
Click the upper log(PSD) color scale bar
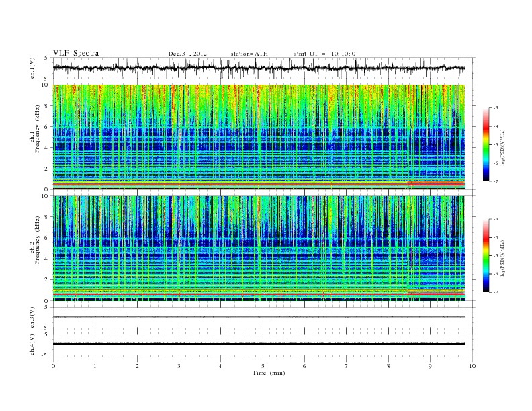tap(486, 144)
